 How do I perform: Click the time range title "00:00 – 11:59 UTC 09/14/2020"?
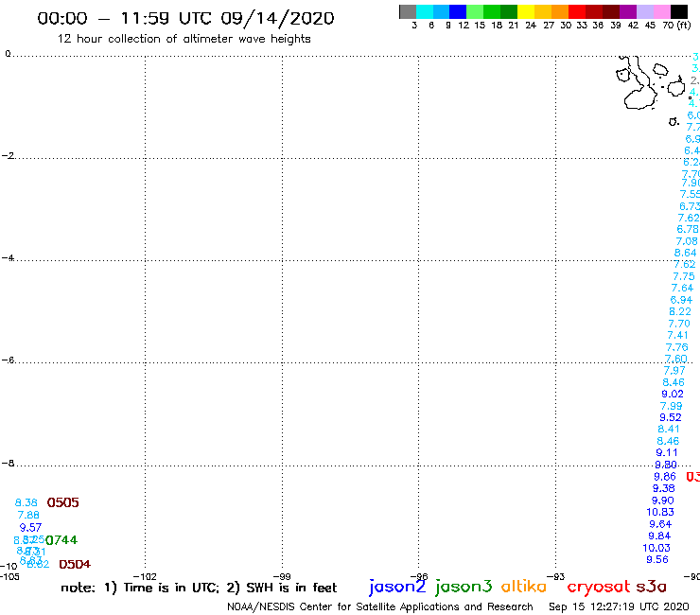point(185,19)
